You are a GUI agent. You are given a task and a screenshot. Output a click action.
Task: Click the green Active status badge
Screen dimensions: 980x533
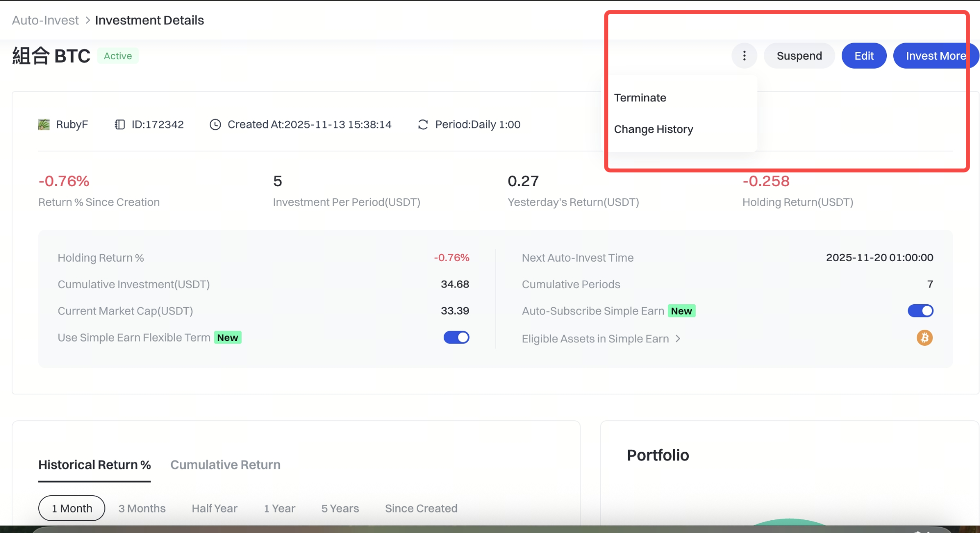click(118, 56)
